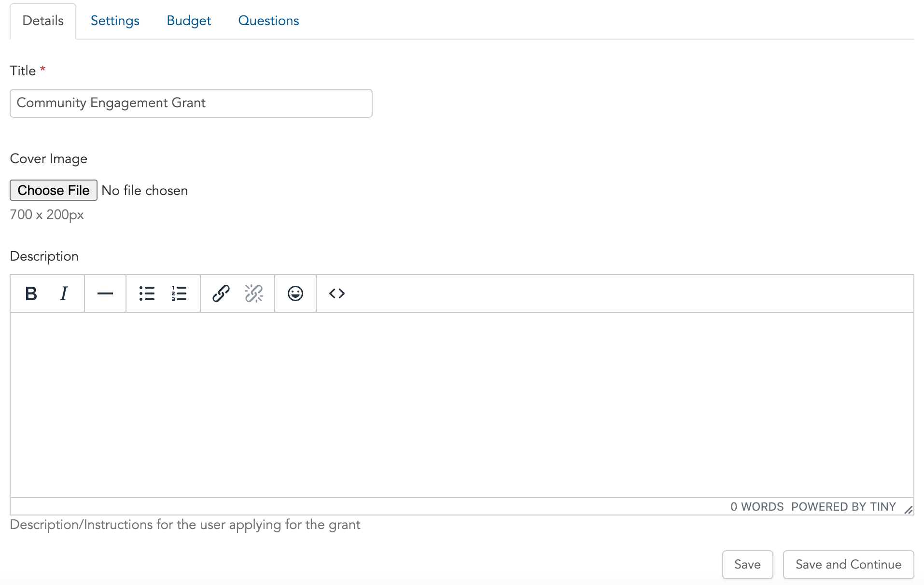Open the emoji picker
The height and width of the screenshot is (585, 924).
click(295, 293)
